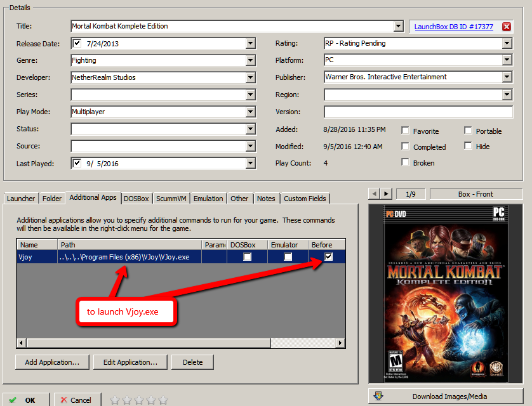Expand the Play Mode dropdown
532x406 pixels.
pos(251,112)
